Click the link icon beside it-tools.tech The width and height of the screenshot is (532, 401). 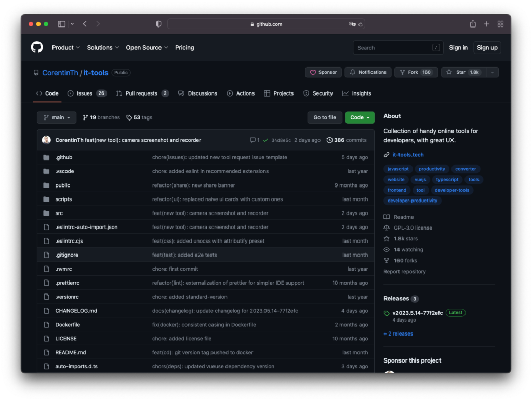(387, 155)
